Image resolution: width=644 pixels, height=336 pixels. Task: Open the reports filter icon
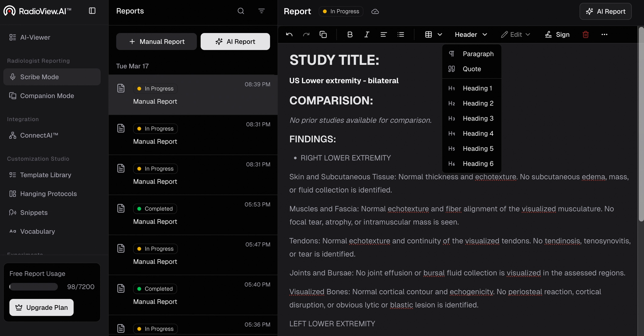[261, 11]
